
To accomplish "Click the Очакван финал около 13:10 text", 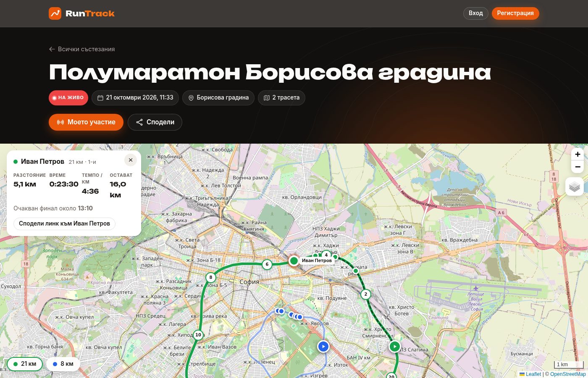I will 53,208.
